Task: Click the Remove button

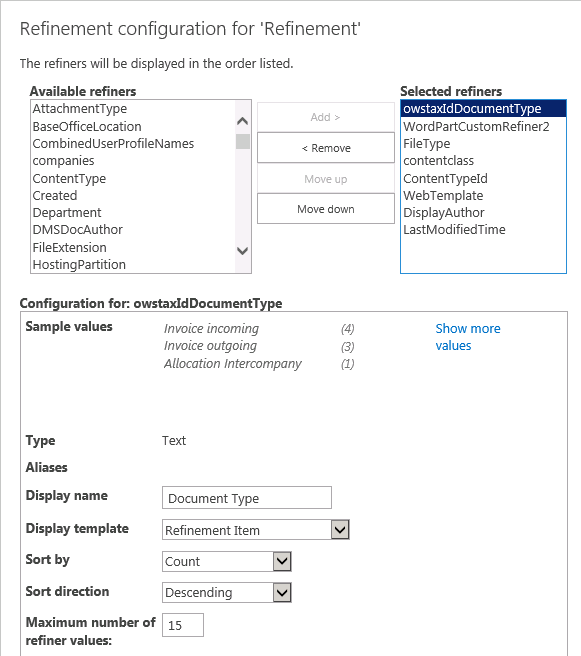Action: tap(326, 148)
